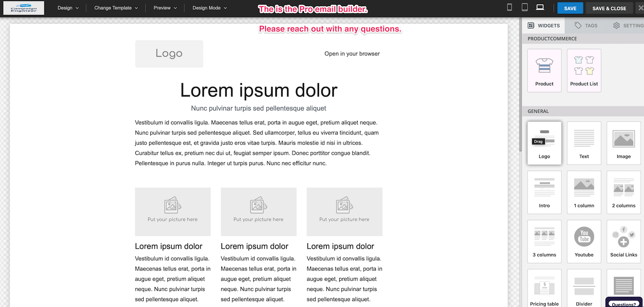Switch to mobile phone preview icon
The width and height of the screenshot is (644, 307).
pyautogui.click(x=510, y=8)
